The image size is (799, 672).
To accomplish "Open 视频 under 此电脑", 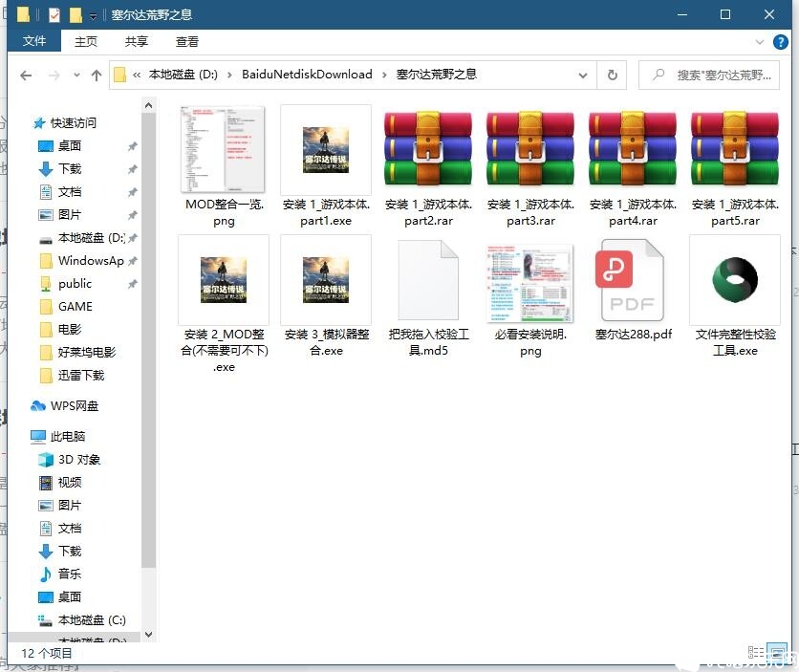I will [69, 483].
